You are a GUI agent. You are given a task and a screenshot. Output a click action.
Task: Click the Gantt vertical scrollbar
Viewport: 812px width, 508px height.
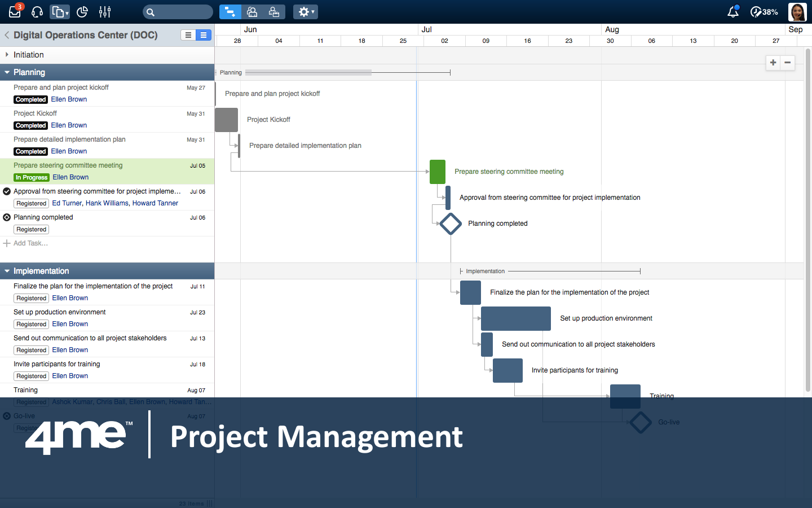coord(807,220)
